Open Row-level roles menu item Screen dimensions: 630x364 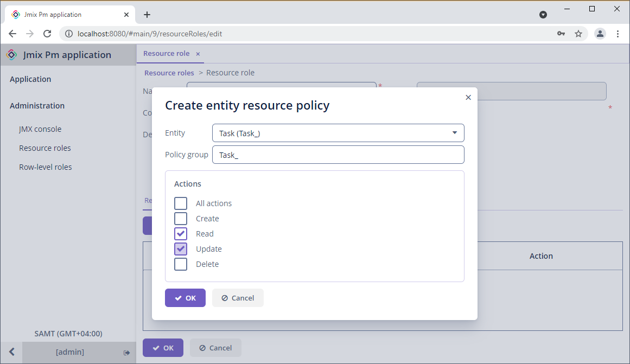point(46,167)
